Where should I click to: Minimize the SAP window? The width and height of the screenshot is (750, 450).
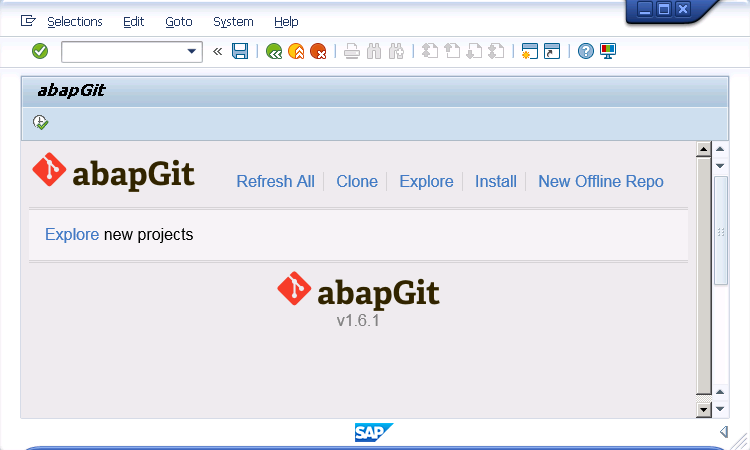point(645,9)
